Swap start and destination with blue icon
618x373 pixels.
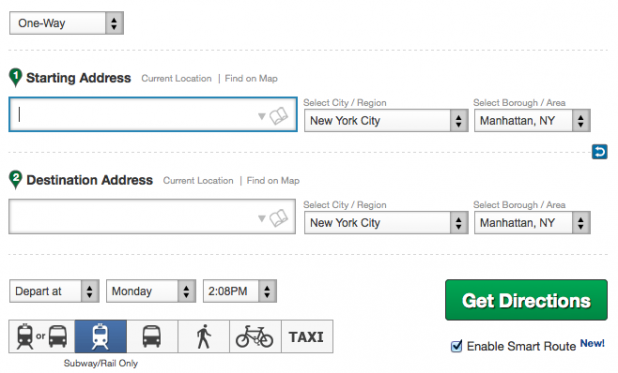coord(599,152)
